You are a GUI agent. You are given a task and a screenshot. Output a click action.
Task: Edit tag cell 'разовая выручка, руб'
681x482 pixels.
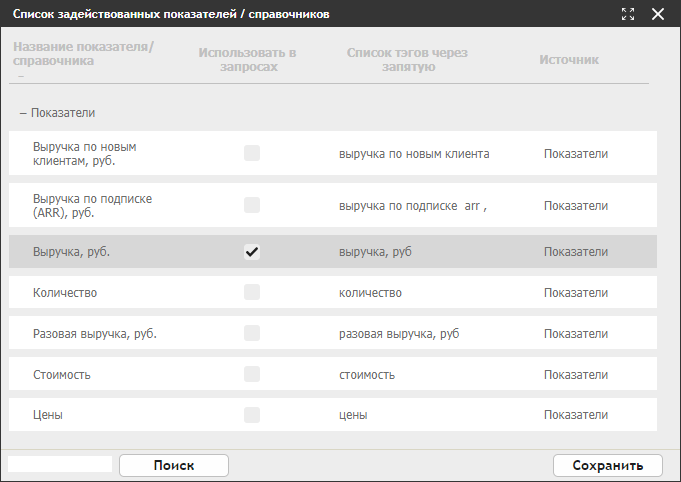click(399, 334)
